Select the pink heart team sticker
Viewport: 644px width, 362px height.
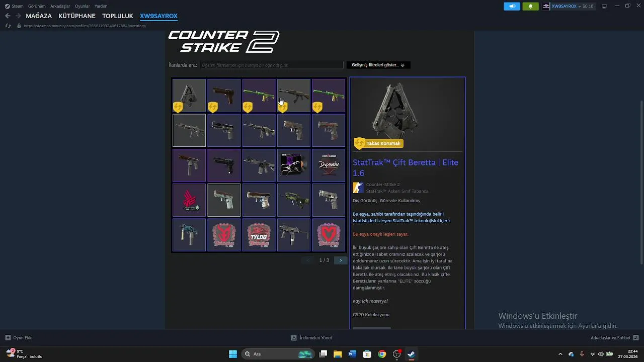point(329,235)
